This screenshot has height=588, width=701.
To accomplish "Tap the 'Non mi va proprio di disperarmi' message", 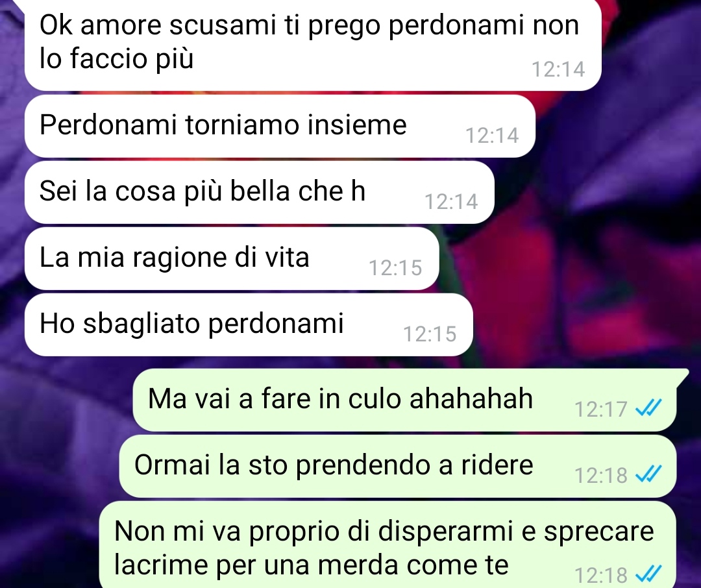I will tap(387, 545).
